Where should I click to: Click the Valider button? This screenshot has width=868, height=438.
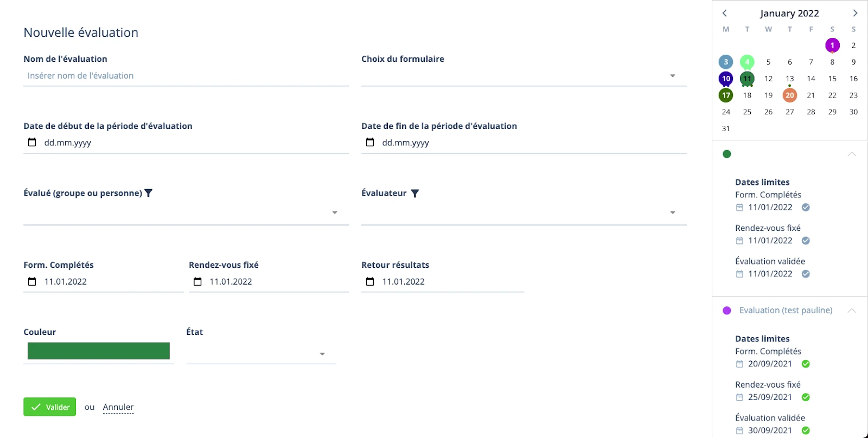[50, 407]
